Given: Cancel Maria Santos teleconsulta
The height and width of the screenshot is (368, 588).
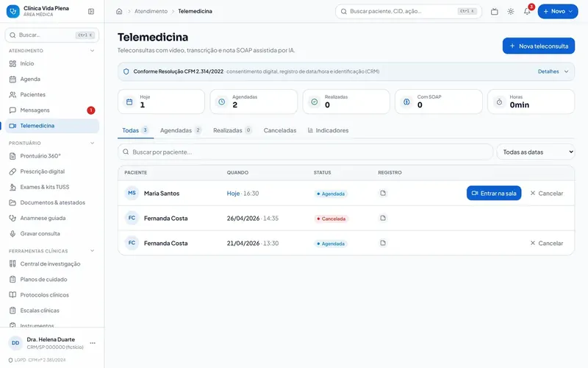Looking at the screenshot, I should (547, 193).
